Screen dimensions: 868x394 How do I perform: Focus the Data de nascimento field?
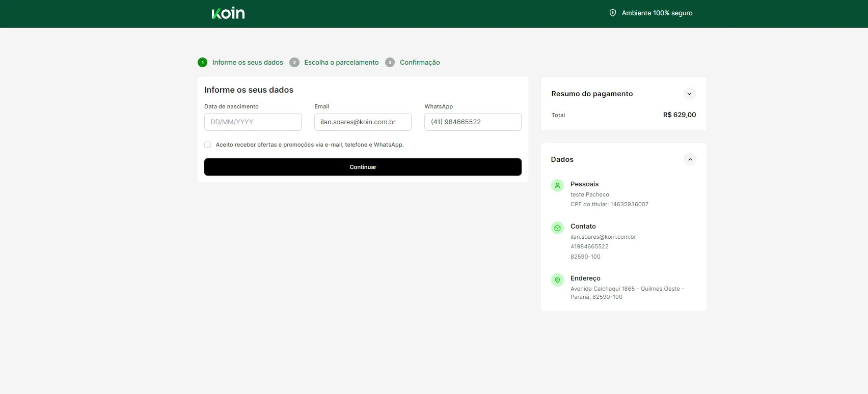click(x=253, y=122)
